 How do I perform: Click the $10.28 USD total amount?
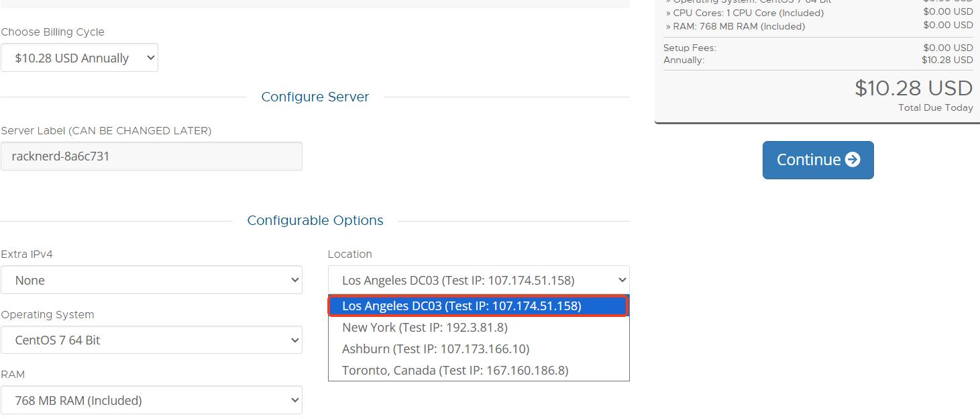pos(913,89)
